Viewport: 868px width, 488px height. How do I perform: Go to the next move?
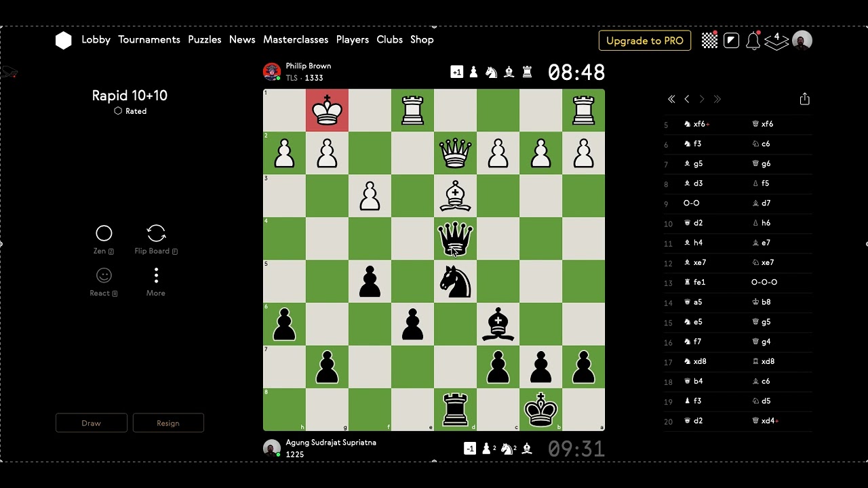point(702,99)
